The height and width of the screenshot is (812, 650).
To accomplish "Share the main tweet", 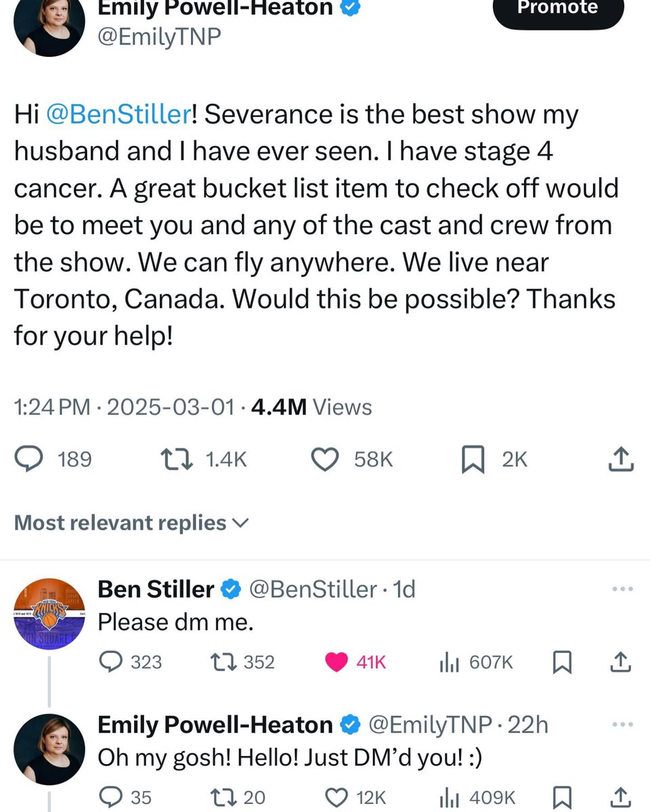I will coord(622,460).
